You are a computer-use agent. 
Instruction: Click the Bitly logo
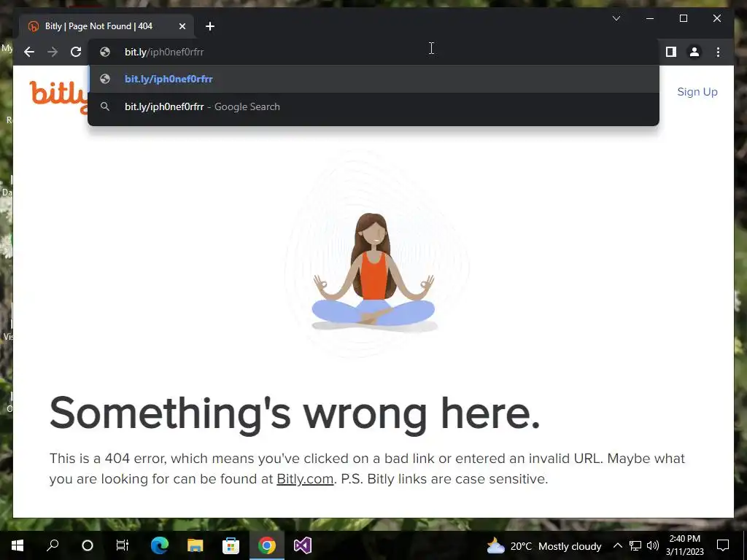(x=58, y=96)
